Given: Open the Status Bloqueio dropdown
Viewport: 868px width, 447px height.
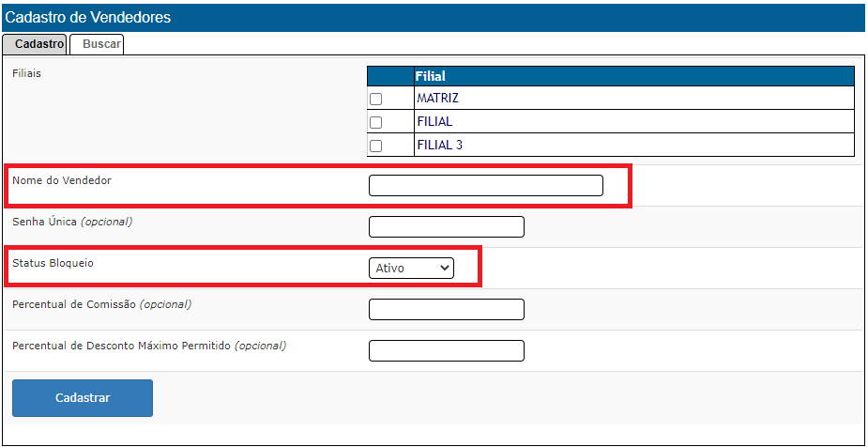Looking at the screenshot, I should [411, 268].
